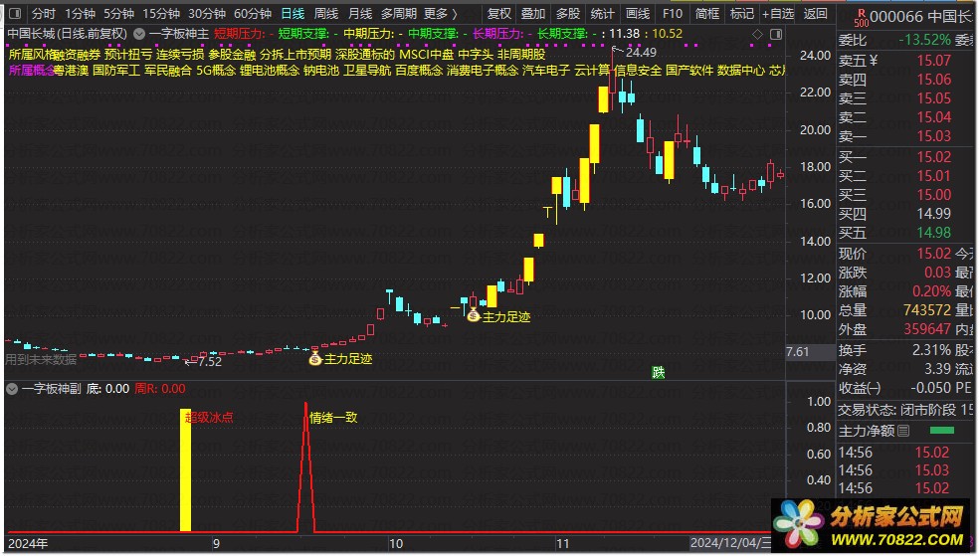The width and height of the screenshot is (980, 556).
Task: Click the 情绪一致 red spike
Action: pyautogui.click(x=305, y=467)
